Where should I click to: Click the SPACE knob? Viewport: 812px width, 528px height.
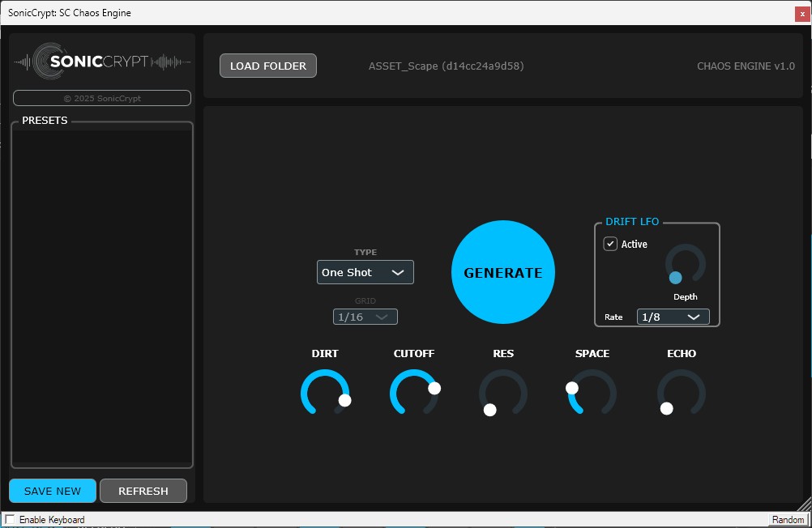click(x=592, y=393)
